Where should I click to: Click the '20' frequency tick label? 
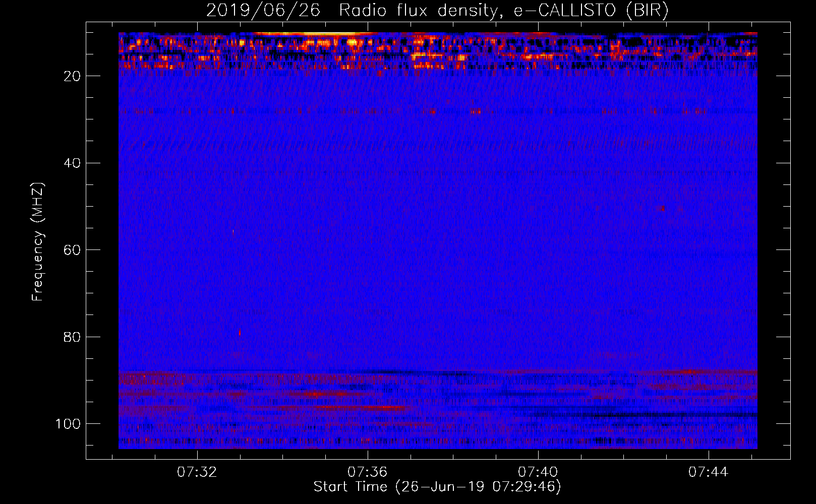click(72, 76)
